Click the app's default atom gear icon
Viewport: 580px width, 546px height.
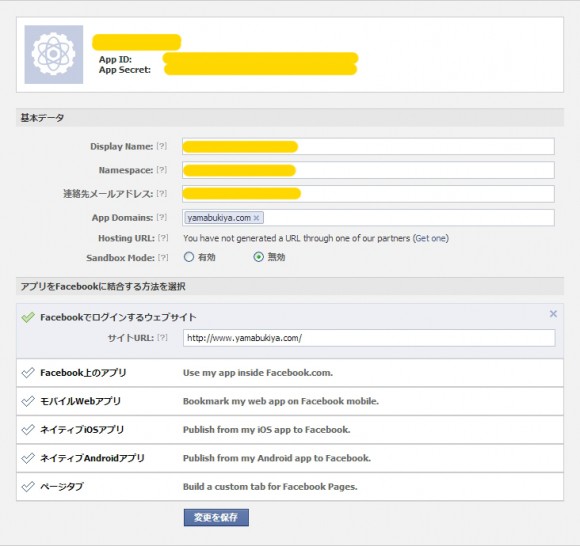(x=54, y=54)
